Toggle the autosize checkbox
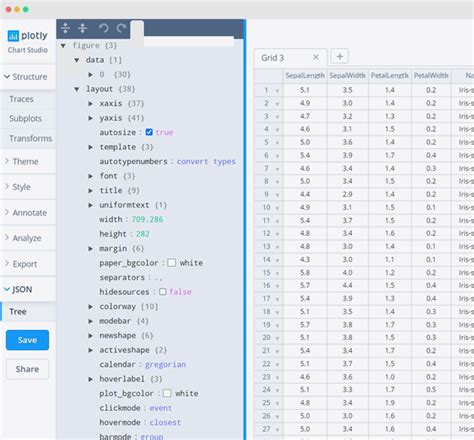The height and width of the screenshot is (440, 474). coord(149,132)
